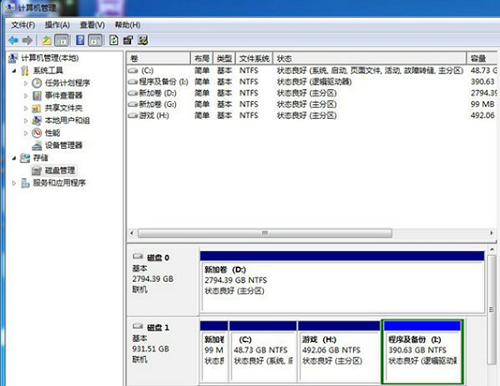Viewport: 500px width, 386px height.
Task: Expand the 服务和应用程序 node arrow
Action: 14,183
